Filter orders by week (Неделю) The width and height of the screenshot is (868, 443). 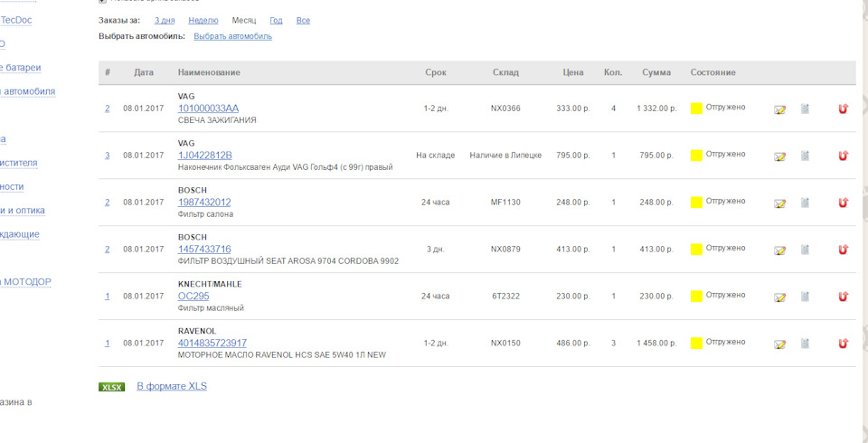(x=203, y=20)
